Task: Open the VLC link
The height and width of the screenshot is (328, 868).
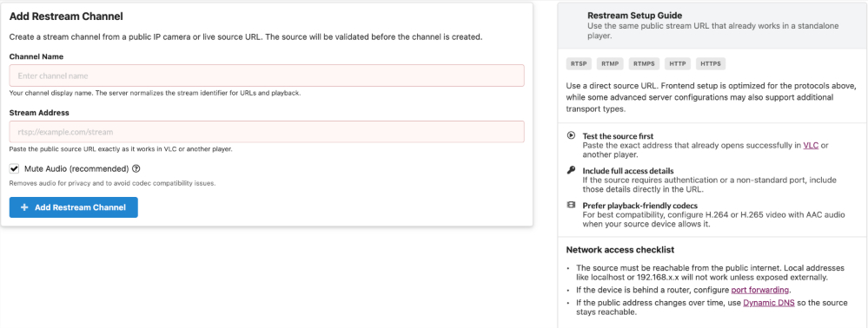Action: [811, 146]
